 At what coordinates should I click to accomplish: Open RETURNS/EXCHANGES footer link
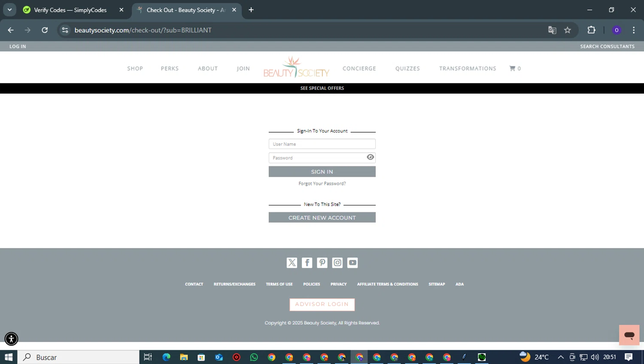click(234, 284)
